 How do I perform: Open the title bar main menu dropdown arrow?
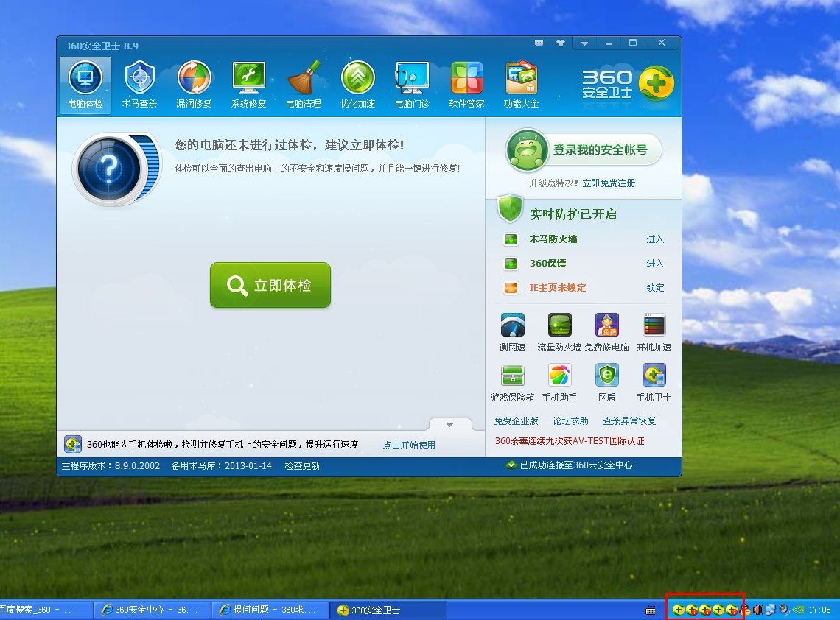coord(584,43)
